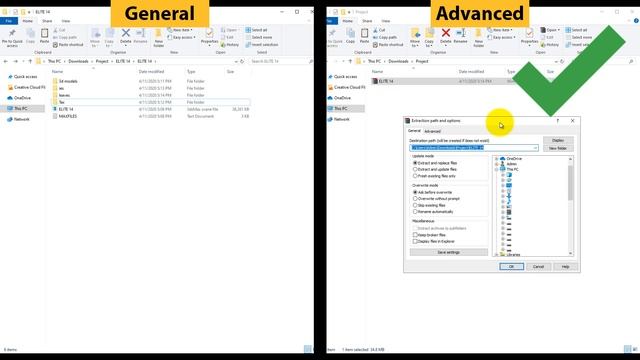Open the General tab of extraction dialog

pos(414,131)
